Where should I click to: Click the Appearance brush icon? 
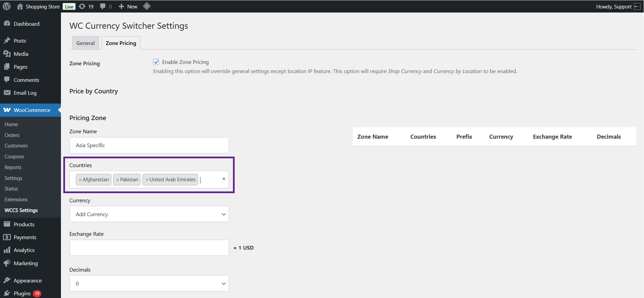(x=7, y=280)
